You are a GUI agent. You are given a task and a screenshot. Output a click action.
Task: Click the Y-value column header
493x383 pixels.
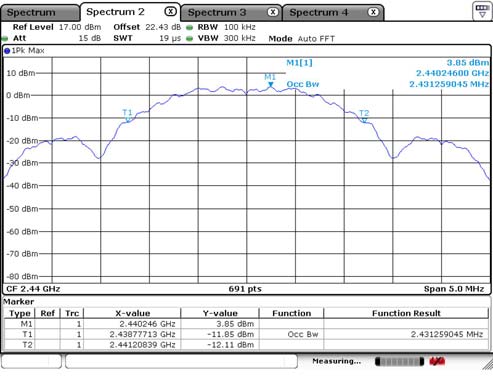(x=220, y=313)
